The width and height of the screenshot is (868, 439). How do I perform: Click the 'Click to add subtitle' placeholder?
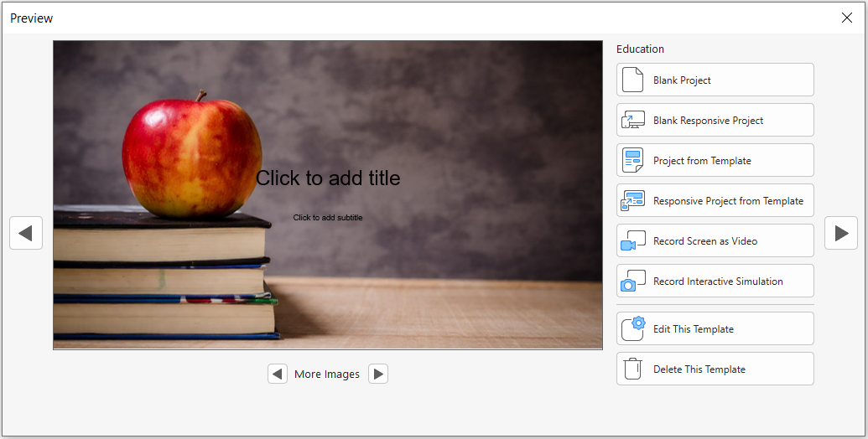[x=328, y=218]
